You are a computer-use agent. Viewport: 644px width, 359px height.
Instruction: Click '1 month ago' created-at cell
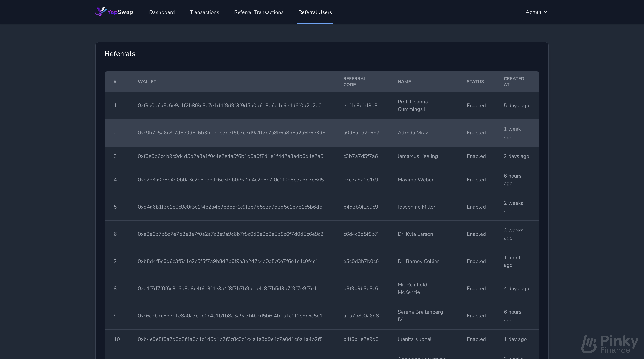(513, 261)
